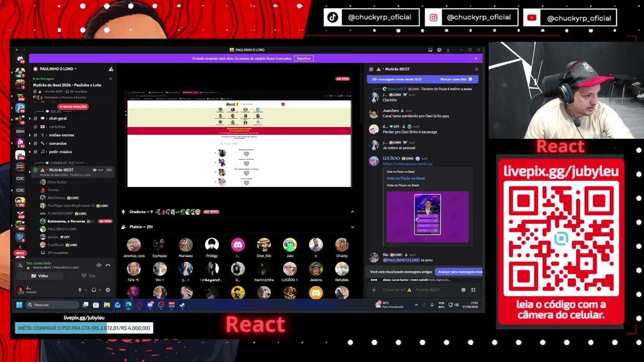Collapse the Oradores section chevron
This screenshot has width=644, height=362.
[352, 212]
